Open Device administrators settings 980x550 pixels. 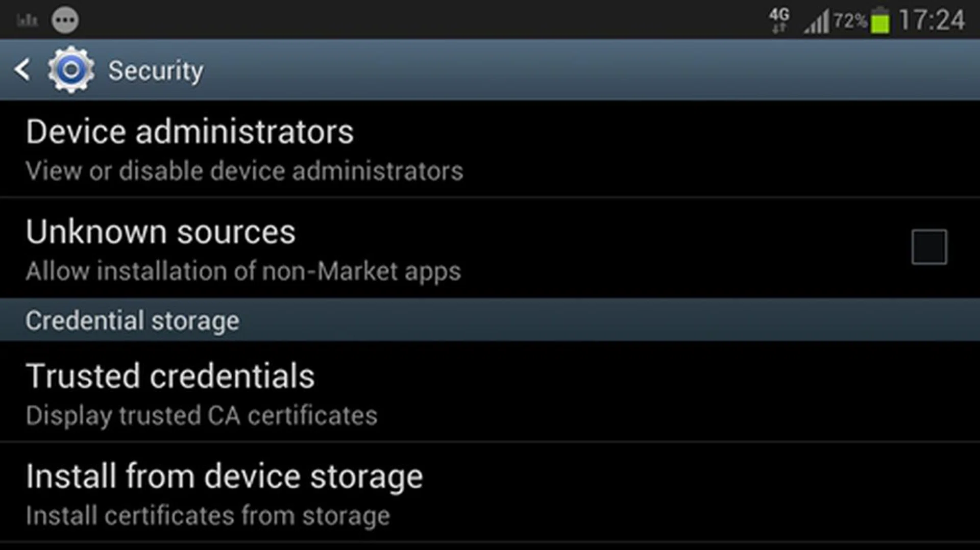point(190,132)
